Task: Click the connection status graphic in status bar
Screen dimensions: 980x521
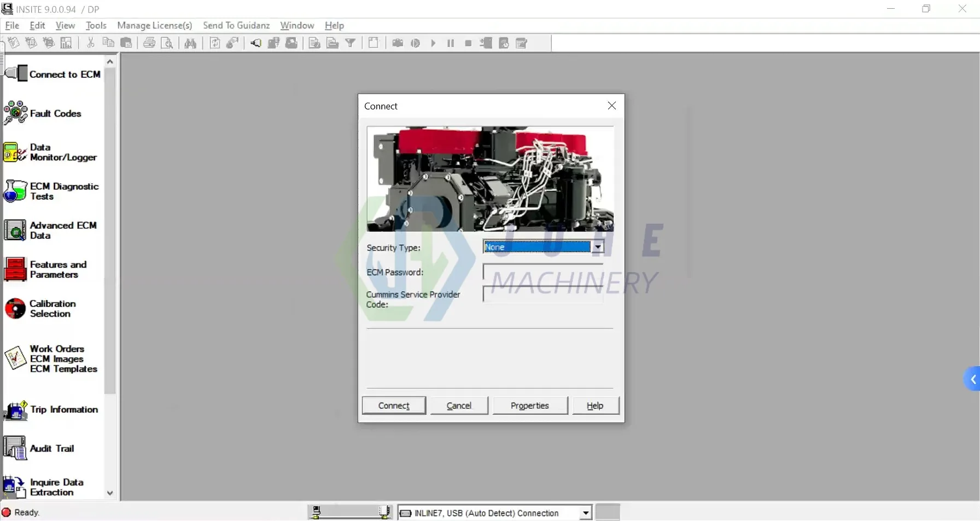Action: click(x=351, y=512)
